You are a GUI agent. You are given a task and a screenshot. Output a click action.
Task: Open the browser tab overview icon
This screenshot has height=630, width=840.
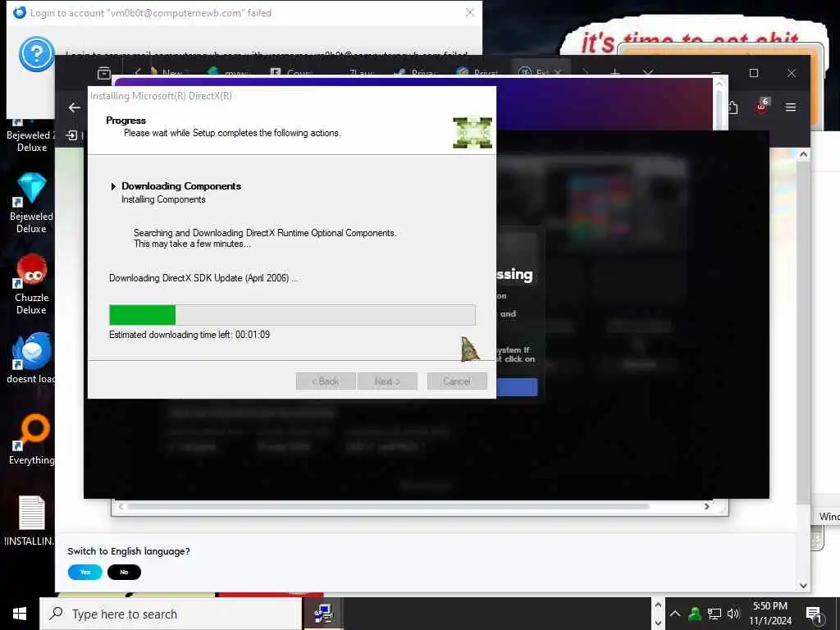104,73
